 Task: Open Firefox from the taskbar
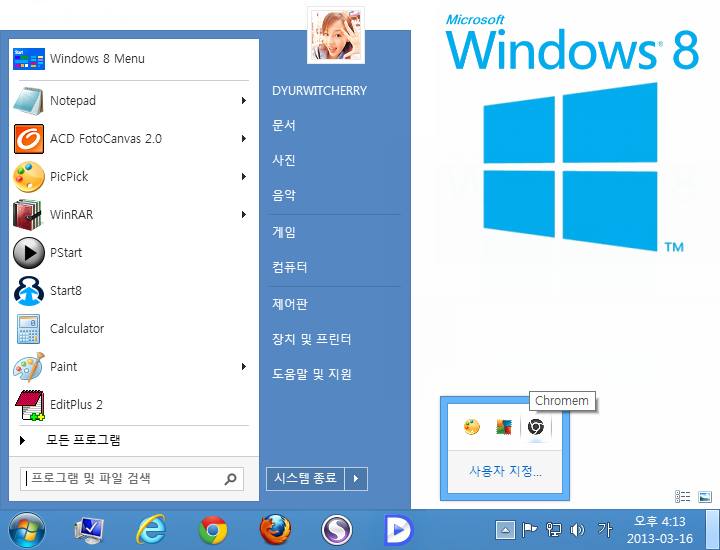(276, 529)
